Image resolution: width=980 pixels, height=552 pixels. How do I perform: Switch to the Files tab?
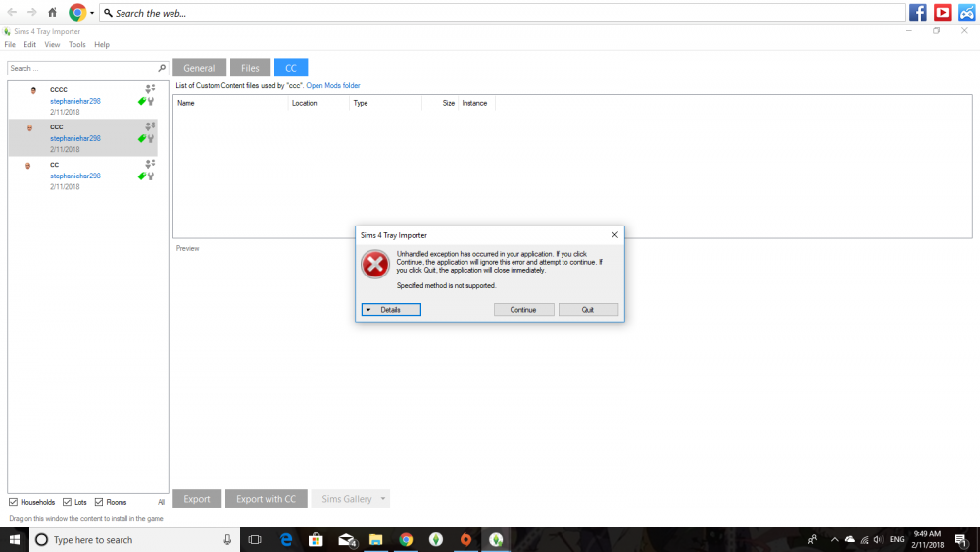pyautogui.click(x=250, y=68)
